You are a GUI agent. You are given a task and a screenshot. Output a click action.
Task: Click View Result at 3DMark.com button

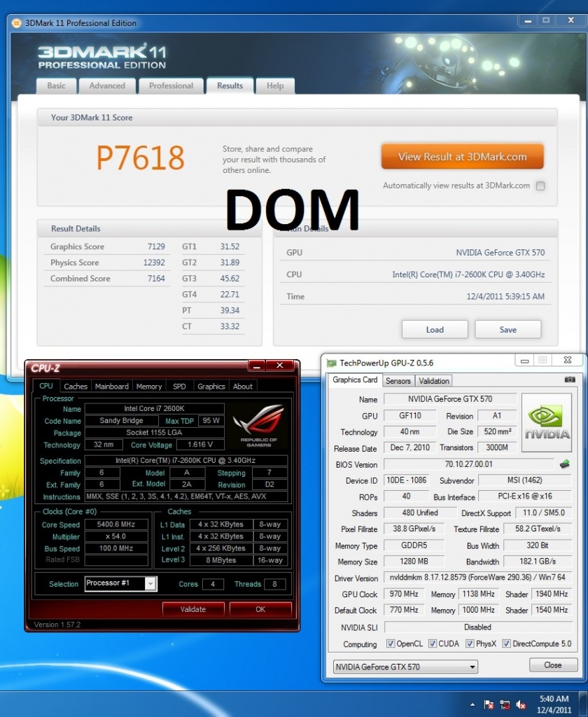[462, 157]
